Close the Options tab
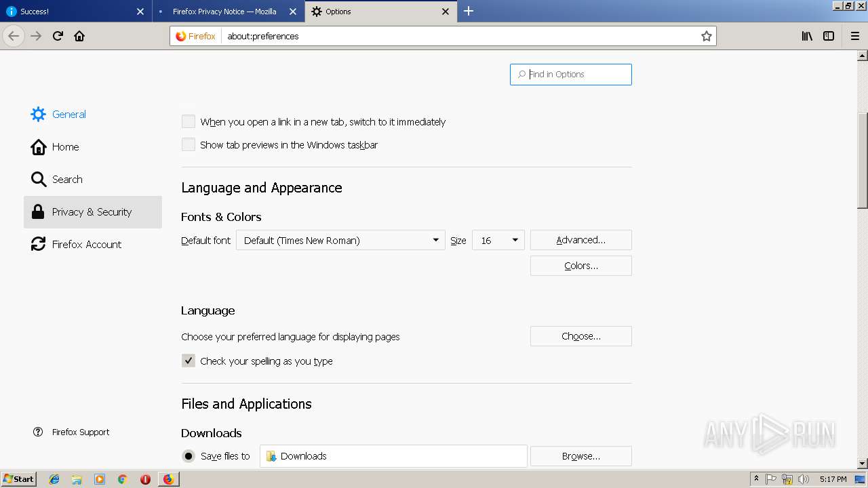 [x=446, y=12]
